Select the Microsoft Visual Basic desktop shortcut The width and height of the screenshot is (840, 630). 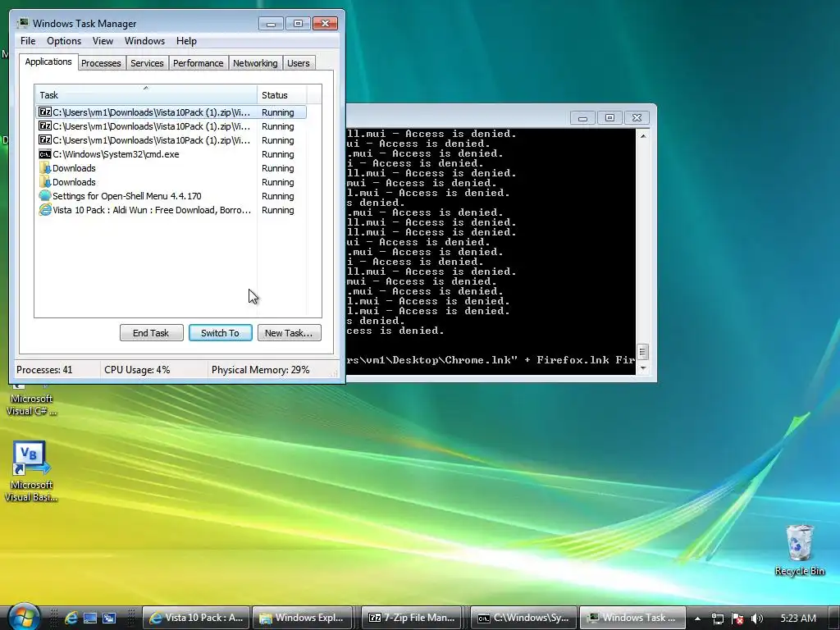[31, 472]
